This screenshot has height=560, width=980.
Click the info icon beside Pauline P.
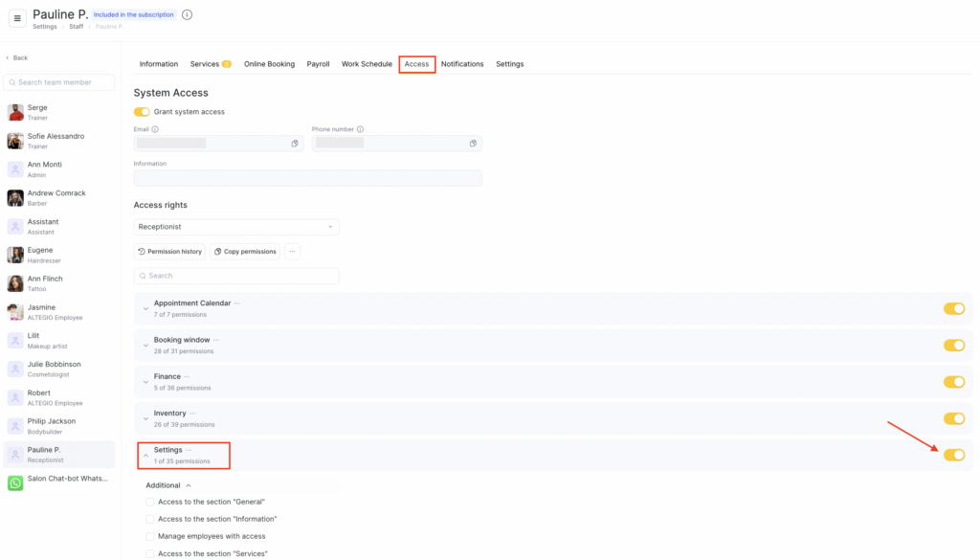[x=187, y=15]
